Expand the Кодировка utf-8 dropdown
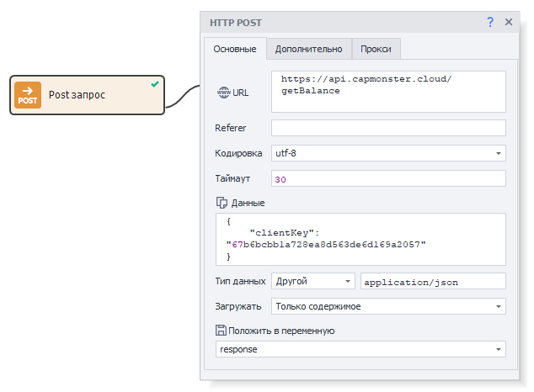The width and height of the screenshot is (534, 392). 499,154
